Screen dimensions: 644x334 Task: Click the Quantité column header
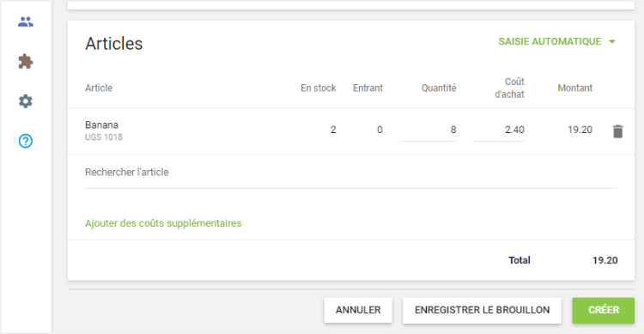[x=439, y=88]
